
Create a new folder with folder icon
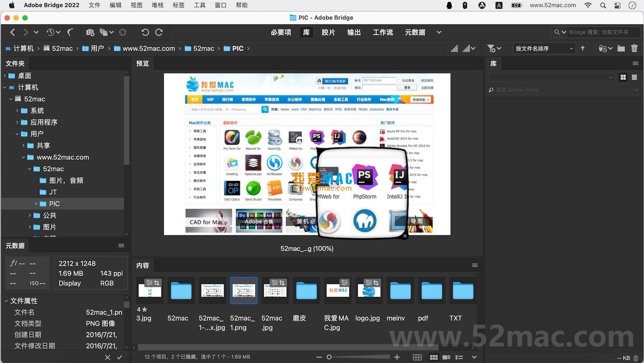pyautogui.click(x=621, y=48)
